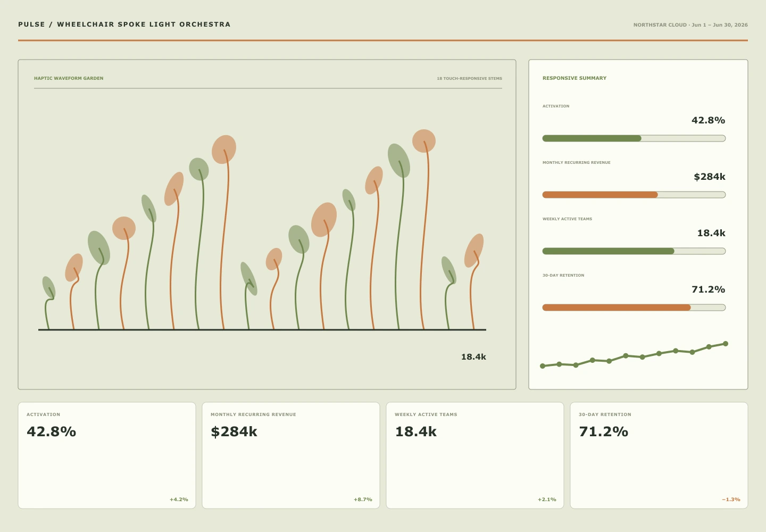Click the Haptic Waveform Garden title

pyautogui.click(x=69, y=78)
